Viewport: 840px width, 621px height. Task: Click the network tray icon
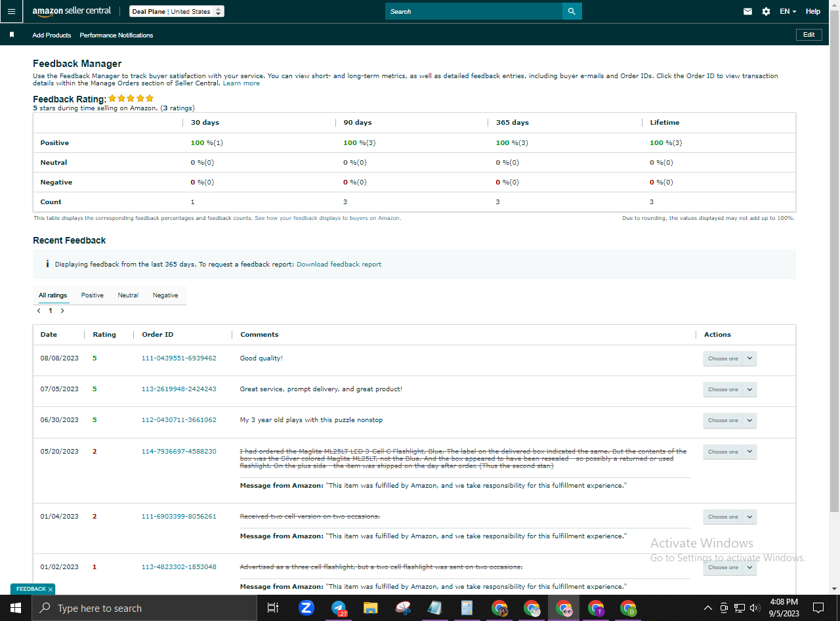(x=740, y=608)
